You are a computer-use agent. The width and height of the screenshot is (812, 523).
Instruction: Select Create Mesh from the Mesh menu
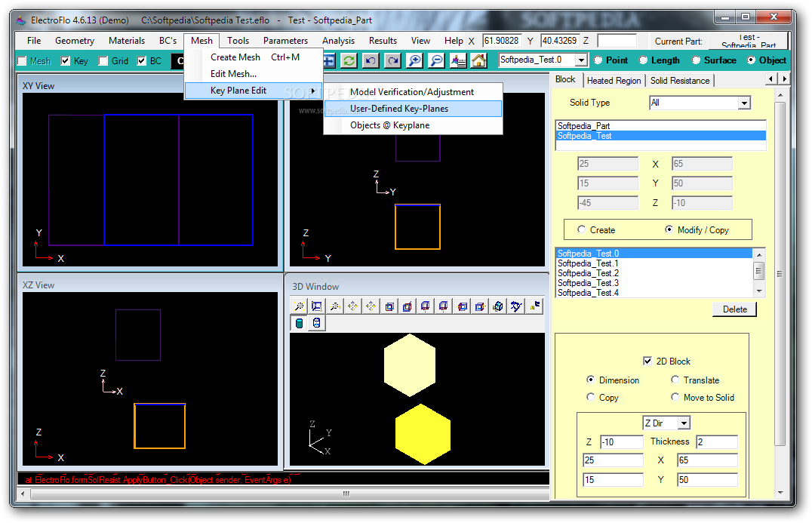point(254,57)
